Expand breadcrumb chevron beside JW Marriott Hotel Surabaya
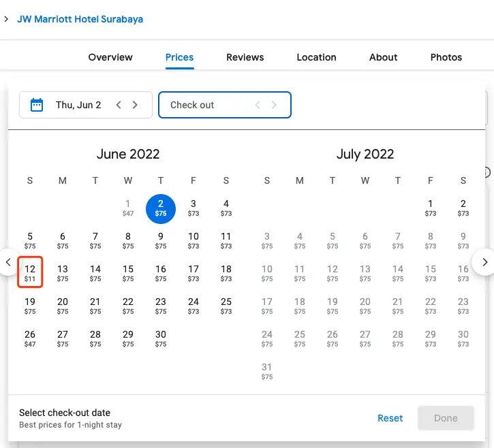This screenshot has width=494, height=448. point(6,19)
